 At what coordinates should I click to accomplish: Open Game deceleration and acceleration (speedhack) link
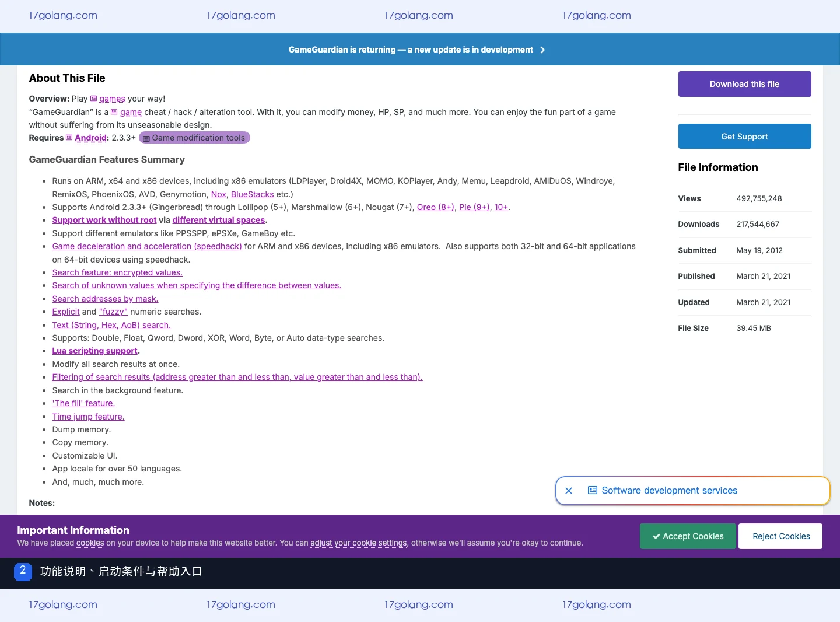pyautogui.click(x=147, y=246)
